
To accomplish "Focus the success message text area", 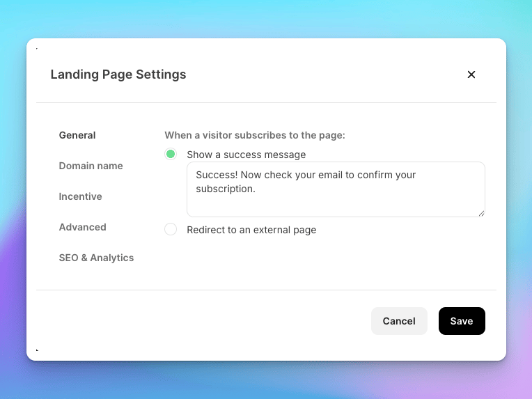I will tap(336, 189).
